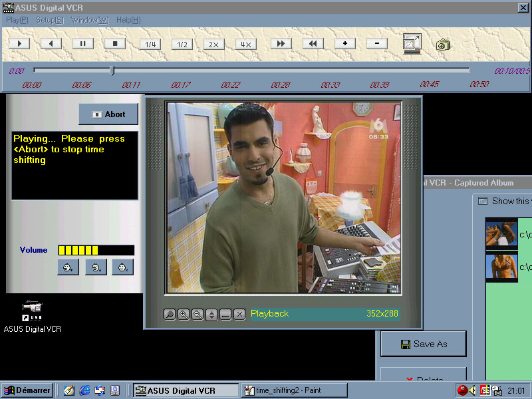Click the tray icon beside the clock
532x399 pixels.
[x=497, y=390]
